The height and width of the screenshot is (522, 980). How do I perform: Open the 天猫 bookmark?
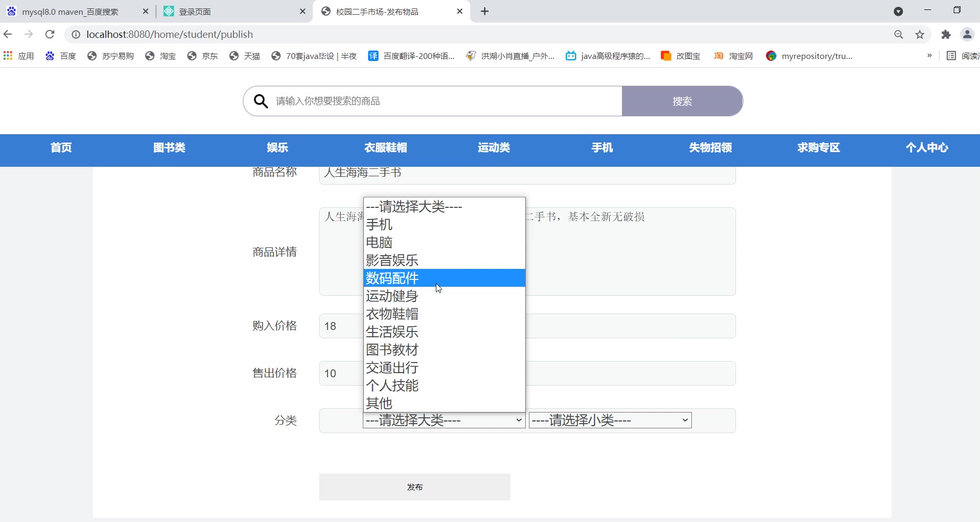tap(244, 56)
